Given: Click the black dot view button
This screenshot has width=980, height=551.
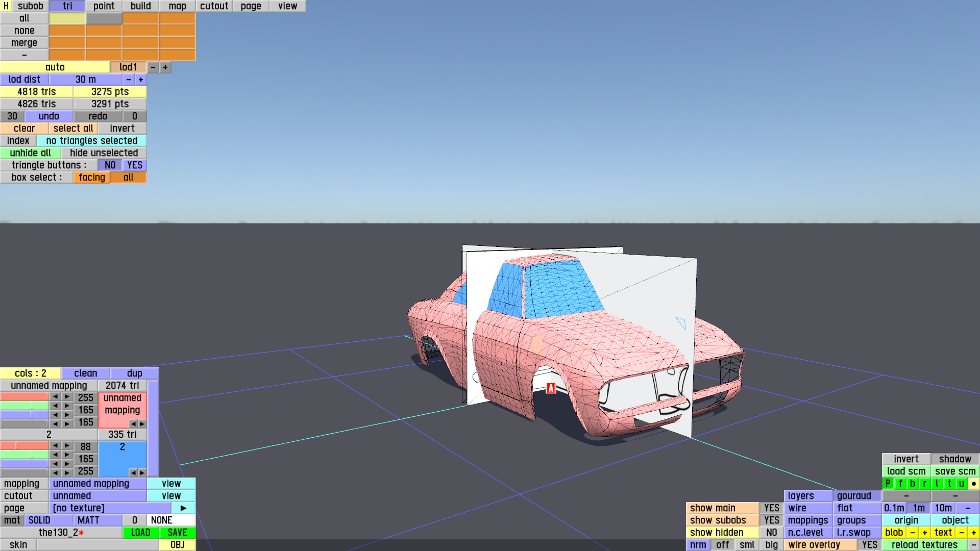Looking at the screenshot, I should pos(973,484).
